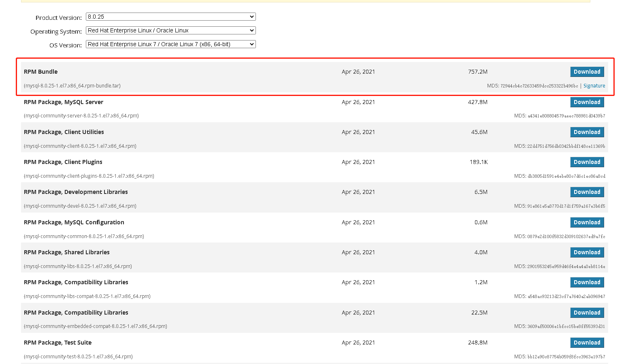Click the RPM Bundle MD5 checksum value
Image resolution: width=643 pixels, height=364 pixels.
coord(539,86)
